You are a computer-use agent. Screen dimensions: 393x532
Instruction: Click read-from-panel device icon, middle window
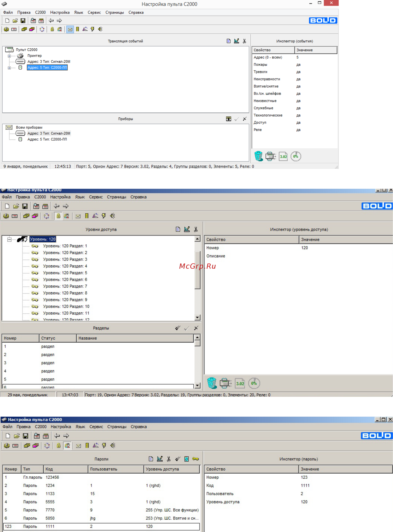[225, 383]
